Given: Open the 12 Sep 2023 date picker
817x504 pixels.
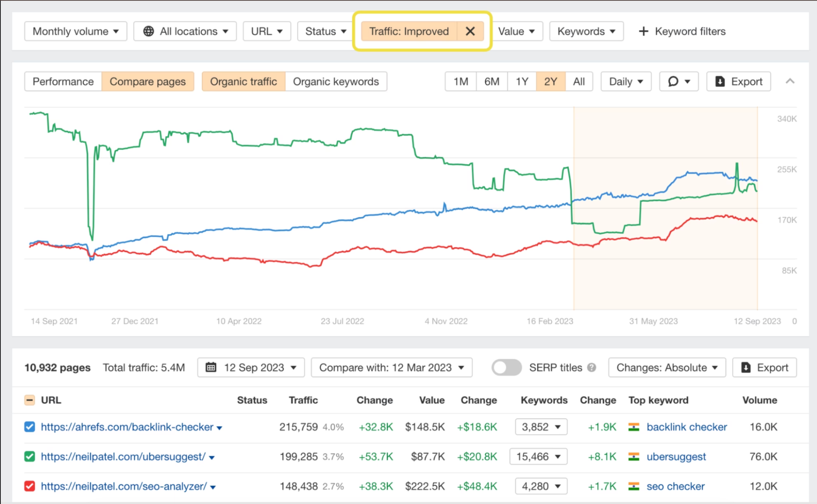Looking at the screenshot, I should click(x=251, y=367).
